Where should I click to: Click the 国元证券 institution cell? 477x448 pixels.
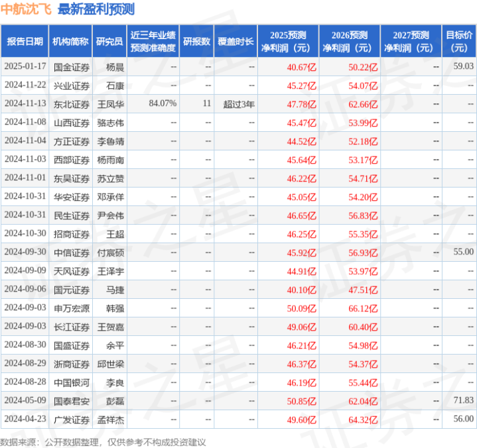tap(72, 290)
